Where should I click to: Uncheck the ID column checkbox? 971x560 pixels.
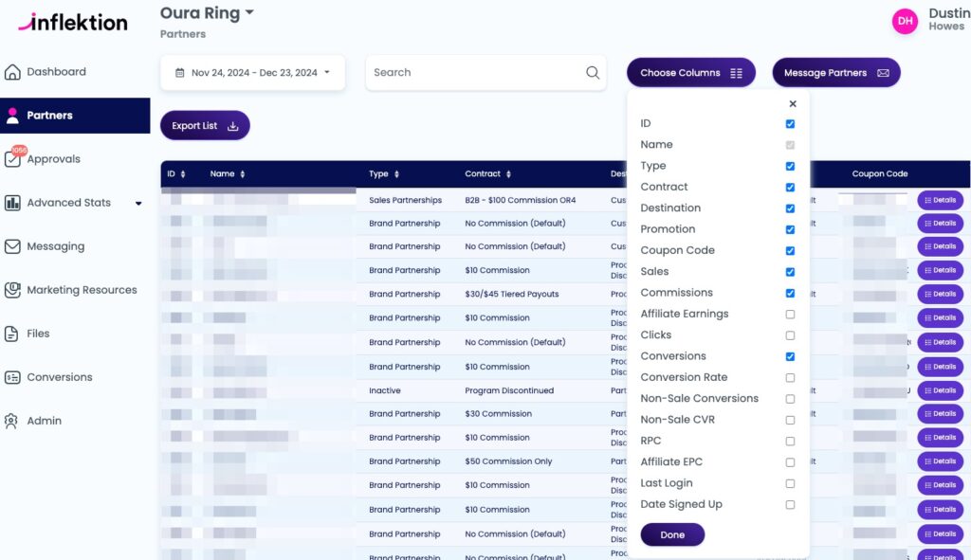click(790, 124)
